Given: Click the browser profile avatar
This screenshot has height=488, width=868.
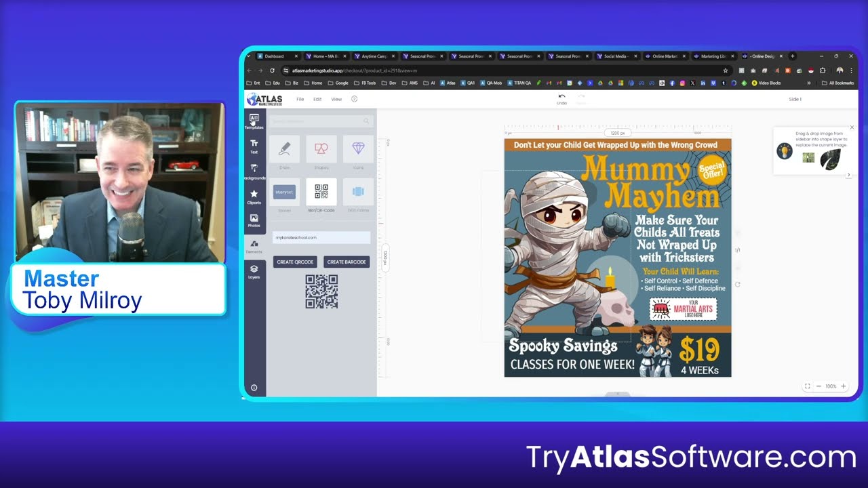Looking at the screenshot, I should click(840, 70).
